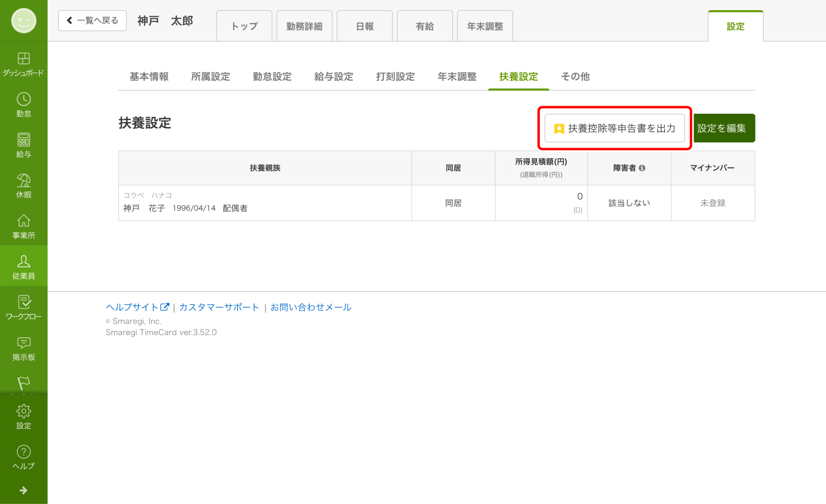The width and height of the screenshot is (826, 504).
Task: Open the ヘルプサイト link
Action: click(137, 307)
